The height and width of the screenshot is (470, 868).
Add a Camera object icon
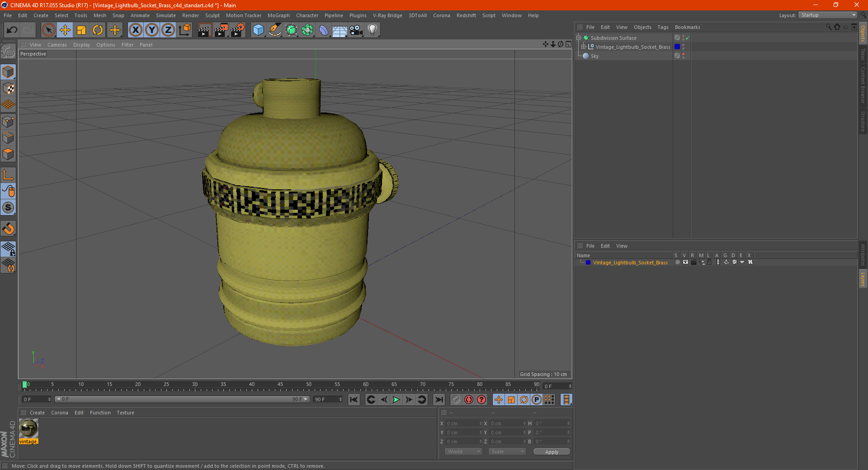coord(356,30)
